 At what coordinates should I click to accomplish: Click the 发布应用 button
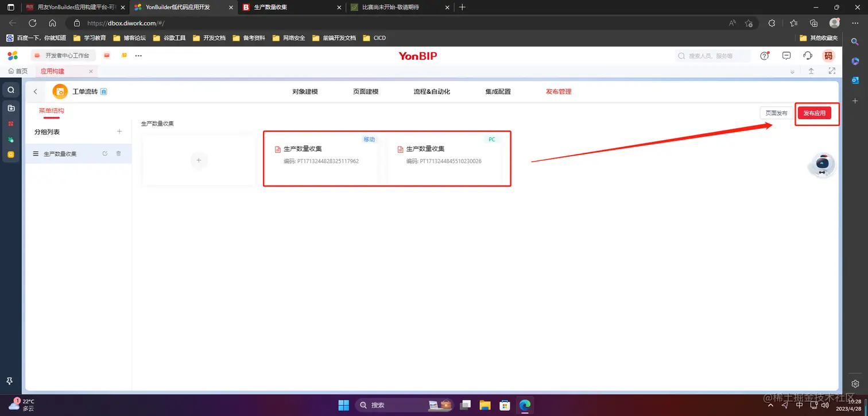tap(816, 113)
